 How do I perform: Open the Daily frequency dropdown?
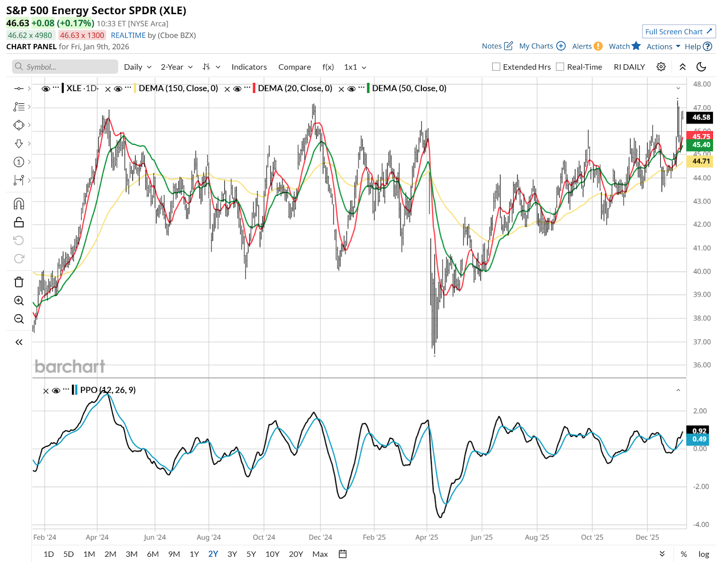[137, 67]
